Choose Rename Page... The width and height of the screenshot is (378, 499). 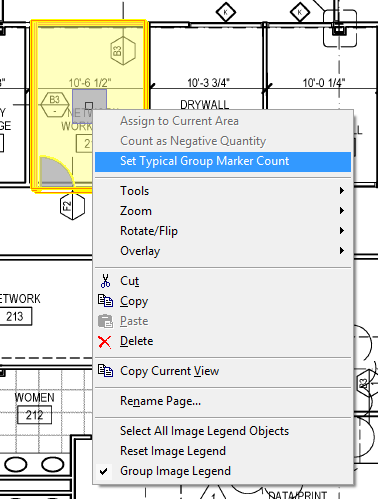click(x=223, y=401)
